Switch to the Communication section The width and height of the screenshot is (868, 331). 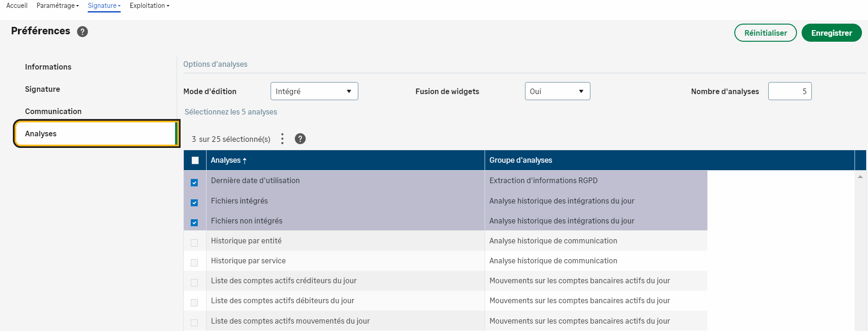[53, 111]
